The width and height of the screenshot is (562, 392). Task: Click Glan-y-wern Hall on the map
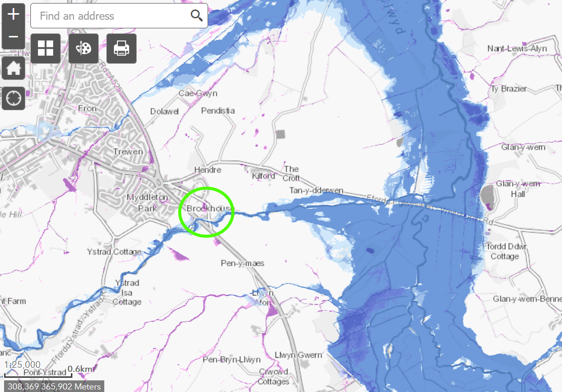pyautogui.click(x=518, y=189)
